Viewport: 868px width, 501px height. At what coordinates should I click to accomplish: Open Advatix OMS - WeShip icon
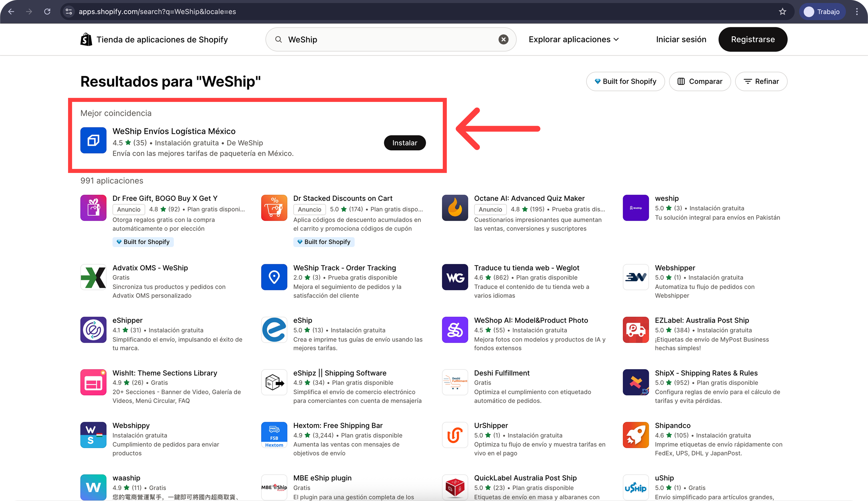coord(93,277)
